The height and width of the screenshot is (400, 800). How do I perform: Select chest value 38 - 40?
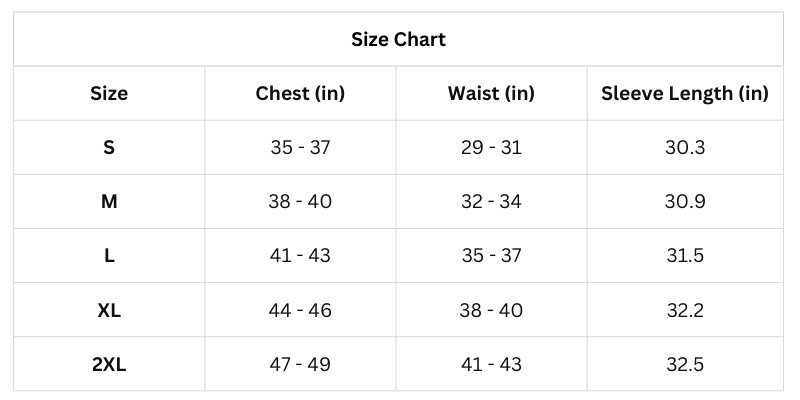pos(300,202)
